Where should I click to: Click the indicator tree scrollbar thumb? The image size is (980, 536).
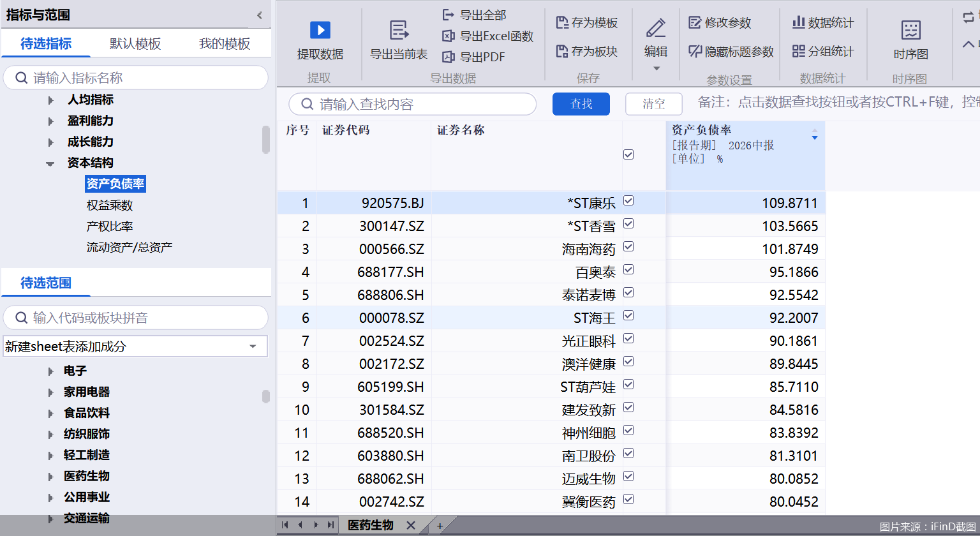pyautogui.click(x=266, y=139)
